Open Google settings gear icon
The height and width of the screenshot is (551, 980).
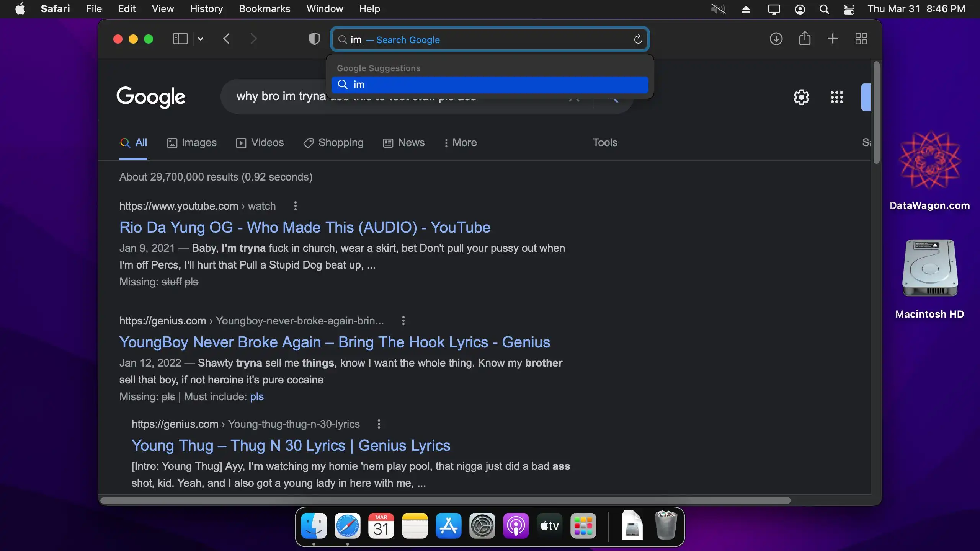click(x=801, y=97)
